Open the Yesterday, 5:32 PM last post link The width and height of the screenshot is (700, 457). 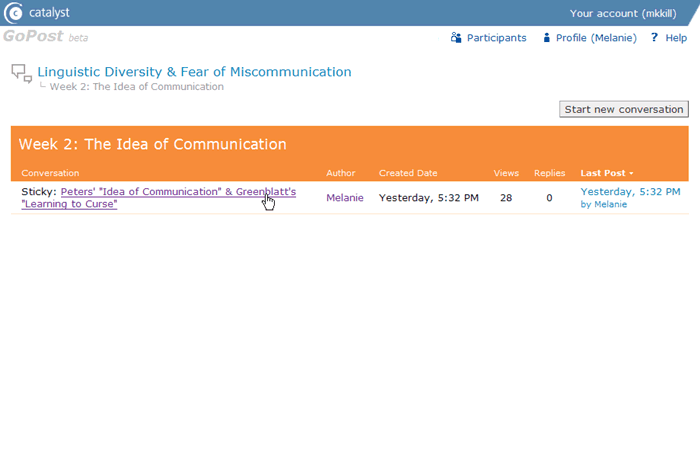click(x=630, y=191)
